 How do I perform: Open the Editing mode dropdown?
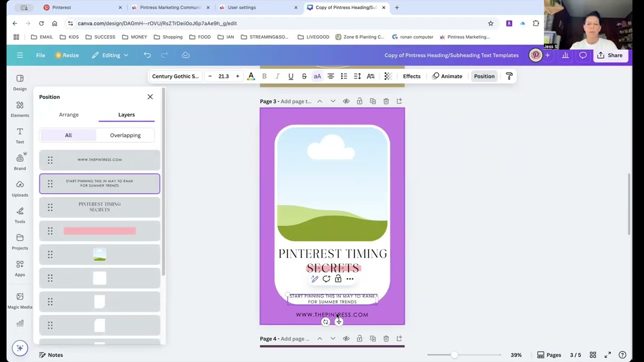tap(110, 55)
